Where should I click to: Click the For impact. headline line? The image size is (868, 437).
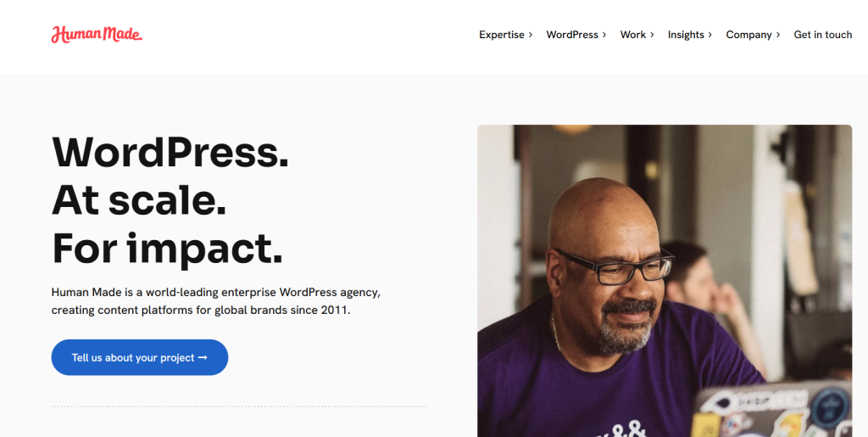[167, 248]
